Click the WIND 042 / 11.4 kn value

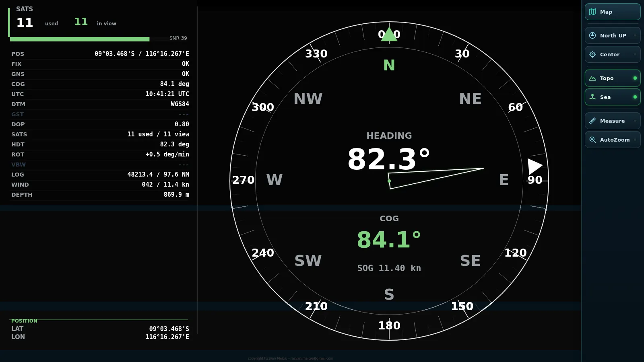(x=165, y=184)
